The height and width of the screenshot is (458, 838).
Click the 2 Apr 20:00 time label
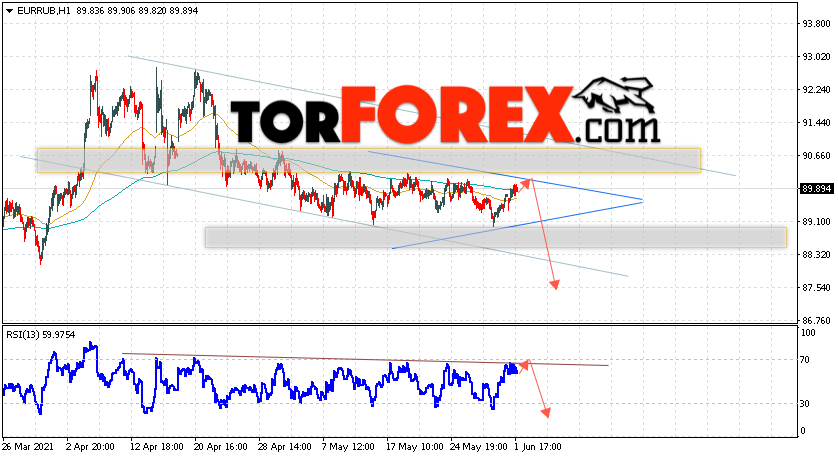point(90,447)
